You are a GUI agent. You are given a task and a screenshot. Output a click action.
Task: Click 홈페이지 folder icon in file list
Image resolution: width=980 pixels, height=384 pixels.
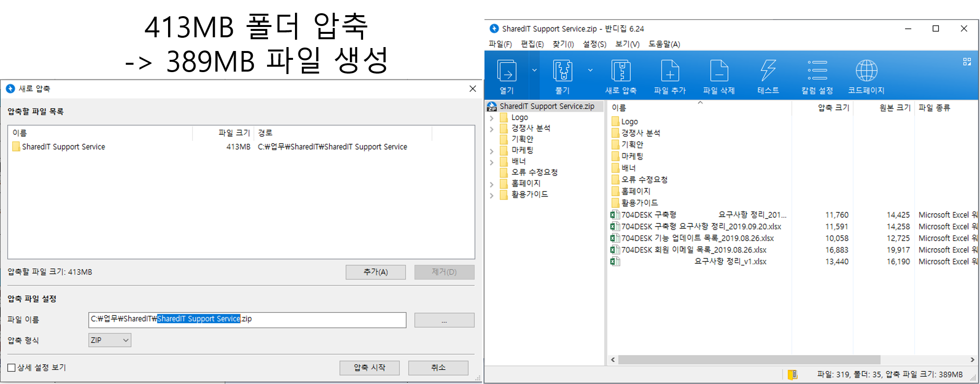[x=615, y=191]
